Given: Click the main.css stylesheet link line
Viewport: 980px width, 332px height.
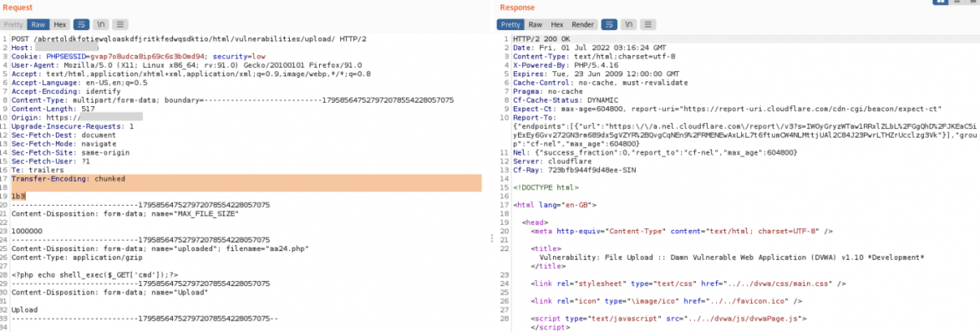Looking at the screenshot, I should [x=688, y=283].
